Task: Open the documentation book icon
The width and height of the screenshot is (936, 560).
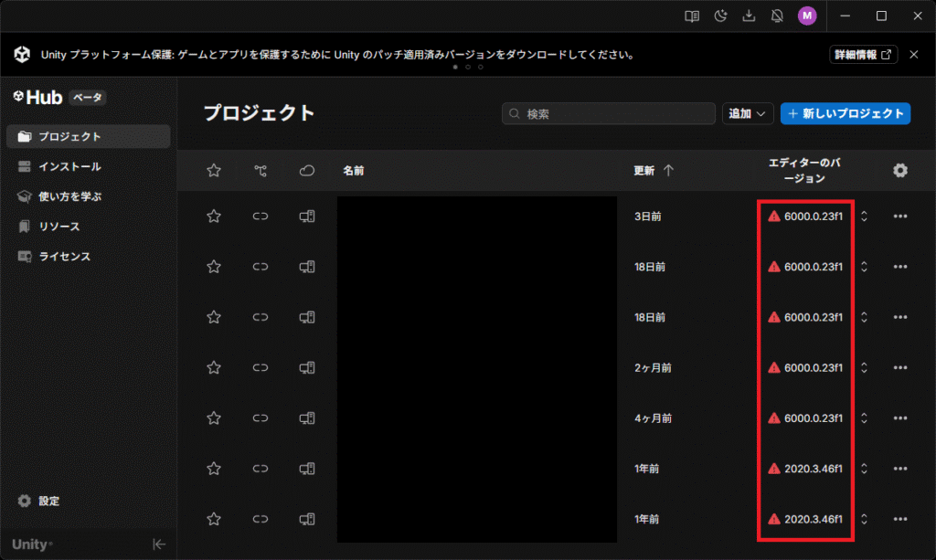Action: pos(693,16)
